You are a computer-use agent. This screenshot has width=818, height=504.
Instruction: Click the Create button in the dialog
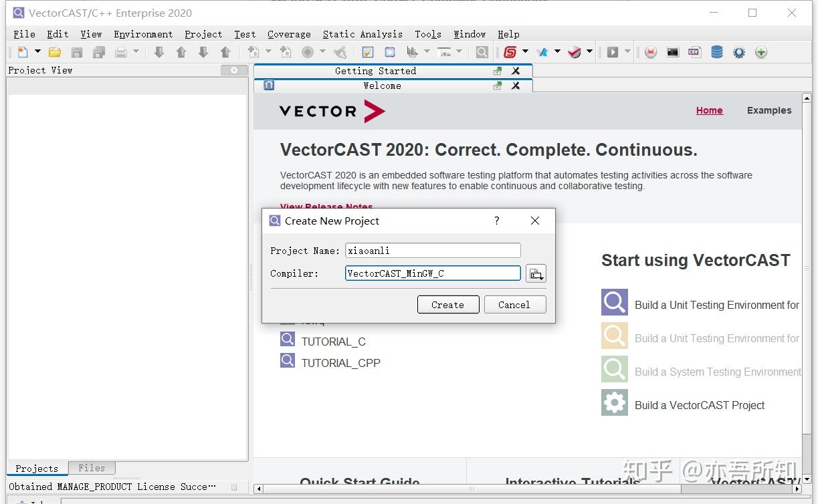pyautogui.click(x=447, y=304)
